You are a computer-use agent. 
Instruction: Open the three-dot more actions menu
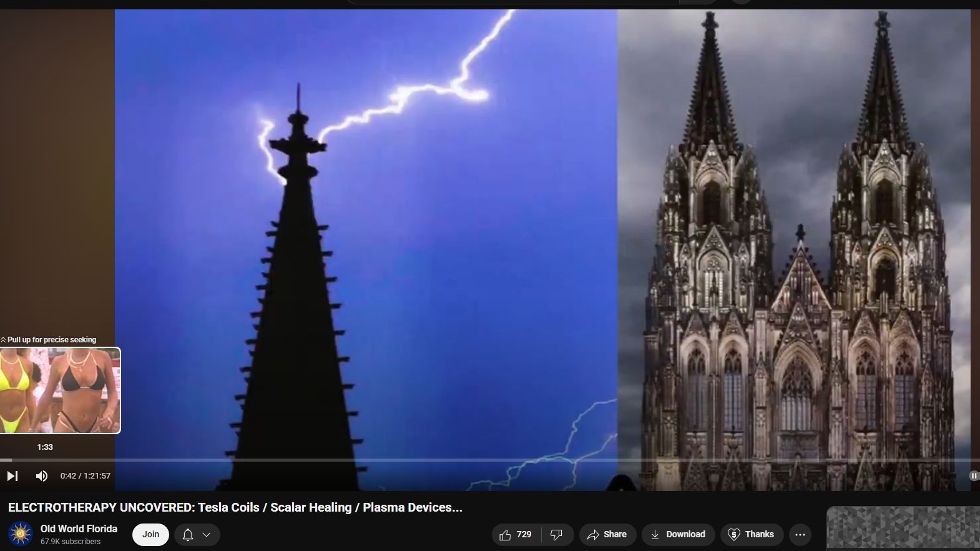point(800,535)
